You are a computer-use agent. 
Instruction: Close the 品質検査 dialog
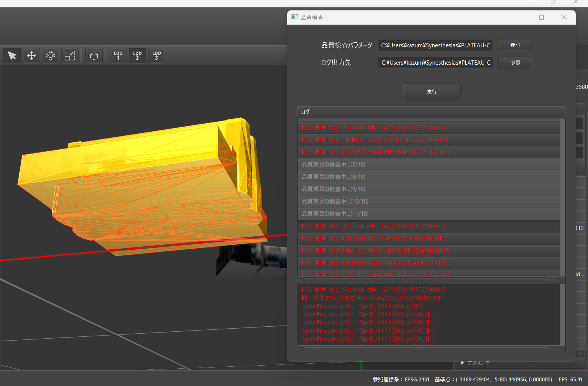(x=564, y=17)
